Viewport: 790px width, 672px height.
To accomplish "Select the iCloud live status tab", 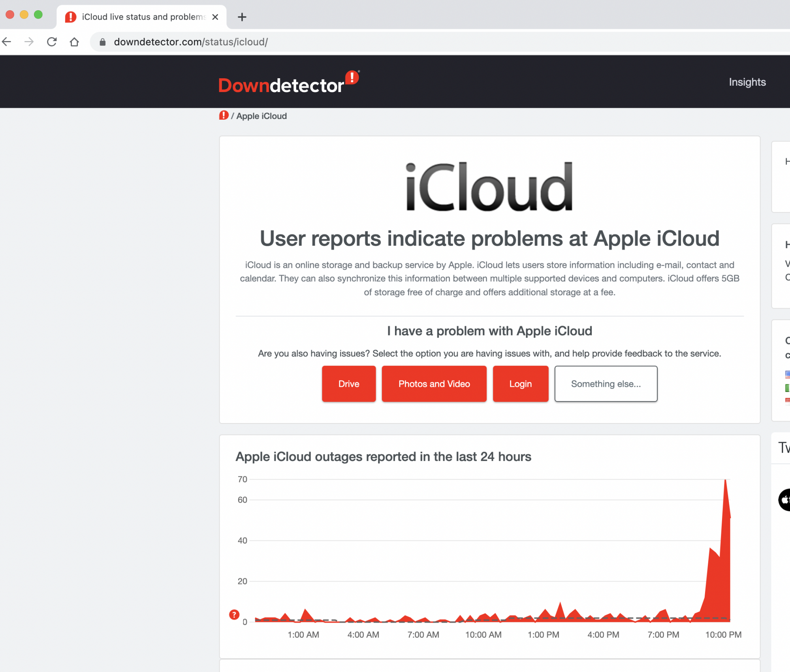I will point(142,17).
